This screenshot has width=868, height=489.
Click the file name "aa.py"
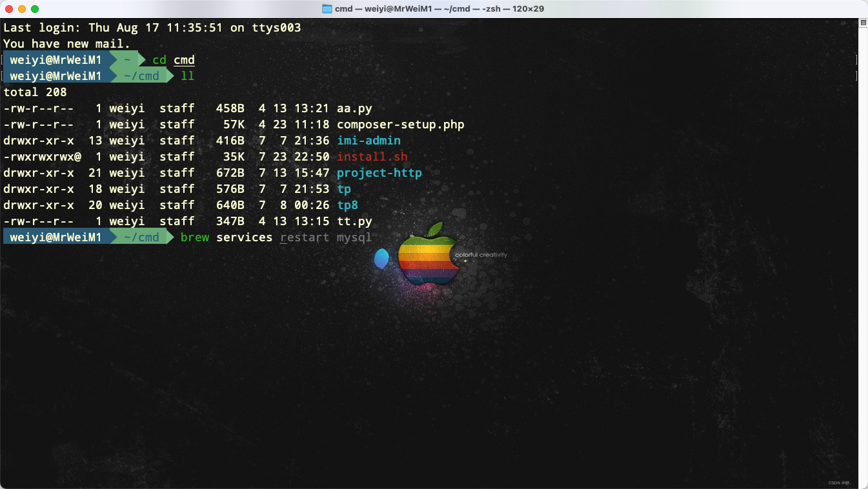(354, 108)
